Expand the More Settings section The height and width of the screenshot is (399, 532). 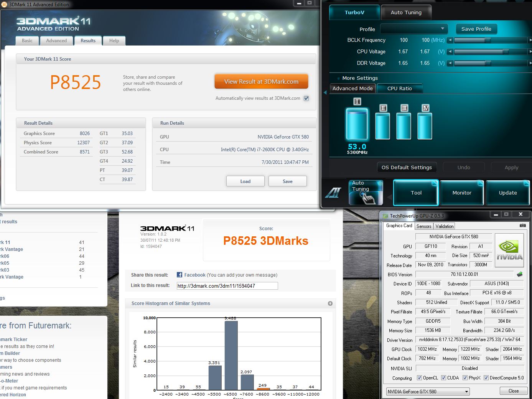(x=357, y=78)
